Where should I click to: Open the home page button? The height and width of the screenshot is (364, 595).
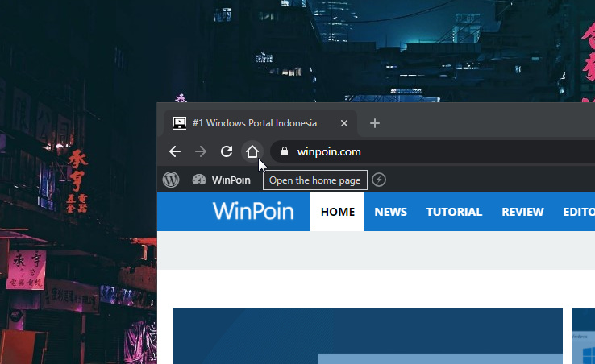[252, 151]
